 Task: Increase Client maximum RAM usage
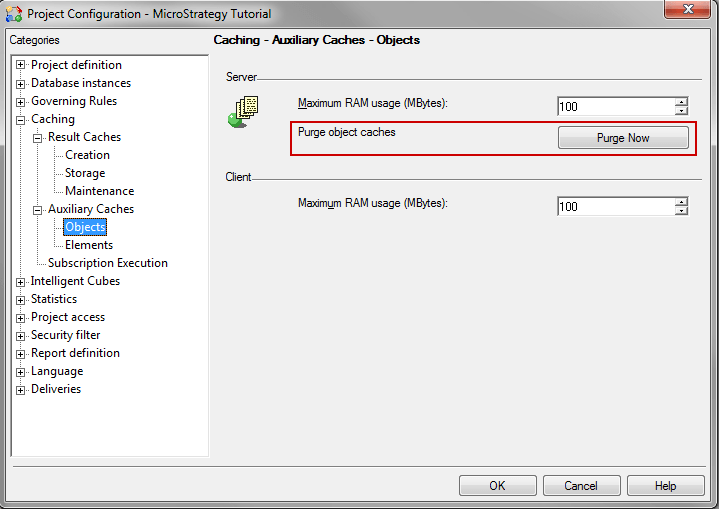[x=681, y=202]
